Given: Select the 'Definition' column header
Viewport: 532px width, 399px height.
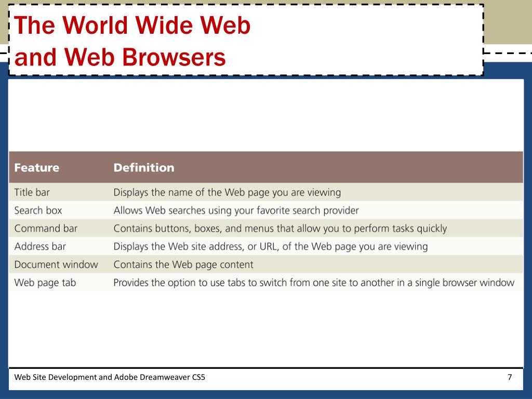Looking at the screenshot, I should (x=144, y=168).
